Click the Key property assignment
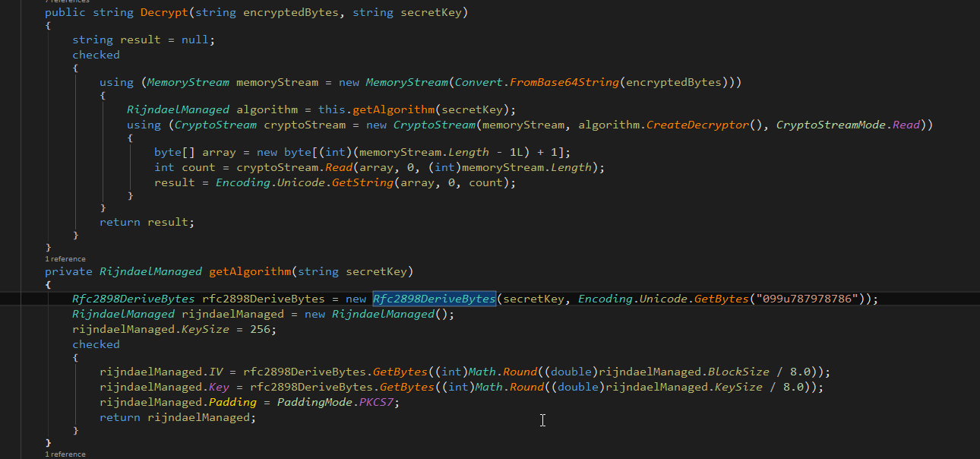980x459 pixels. (x=219, y=388)
